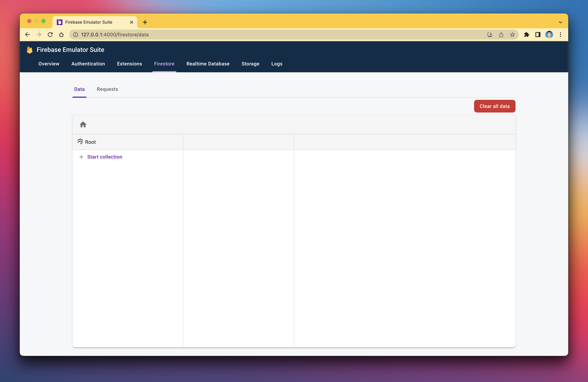588x382 pixels.
Task: Open the browser extensions puzzle icon
Action: click(526, 35)
